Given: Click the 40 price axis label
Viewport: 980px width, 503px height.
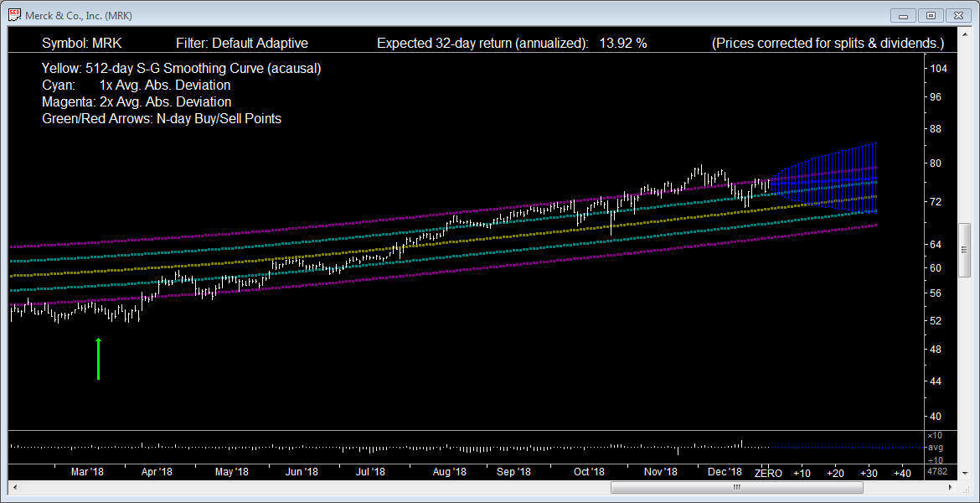Looking at the screenshot, I should (936, 416).
